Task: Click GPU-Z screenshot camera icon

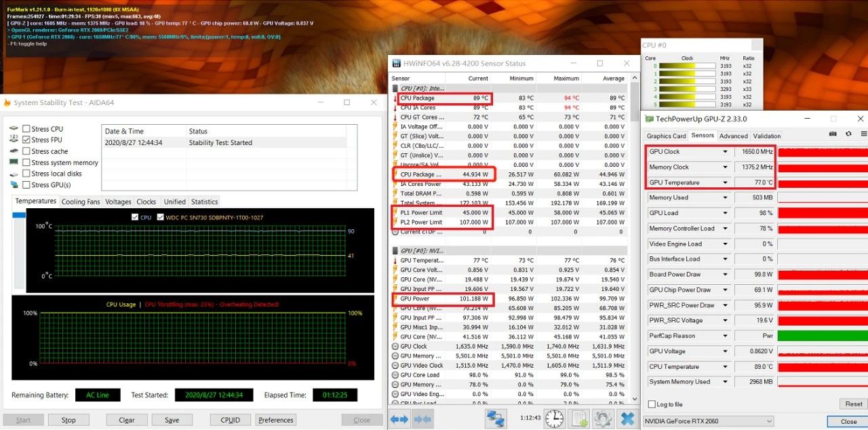Action: coord(833,134)
